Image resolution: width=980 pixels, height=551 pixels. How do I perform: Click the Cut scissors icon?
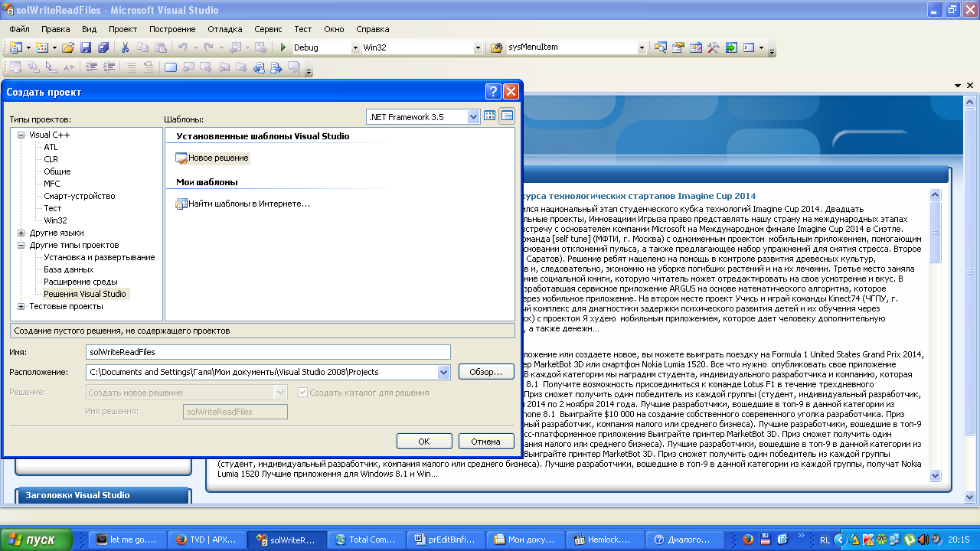point(126,47)
